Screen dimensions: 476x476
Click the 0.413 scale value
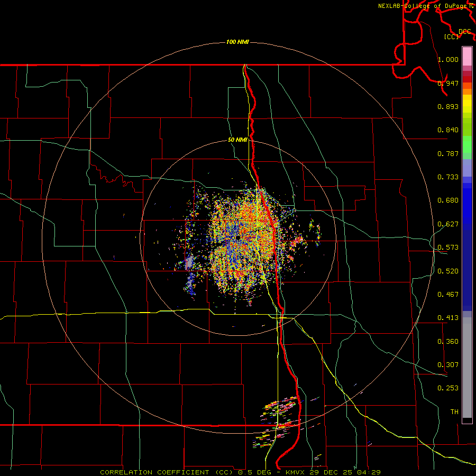click(448, 317)
